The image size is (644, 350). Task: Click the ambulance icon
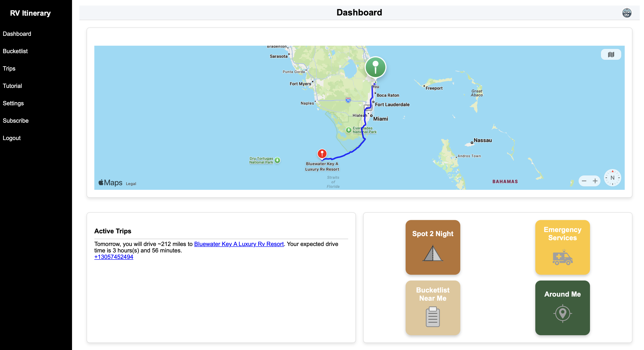click(563, 257)
